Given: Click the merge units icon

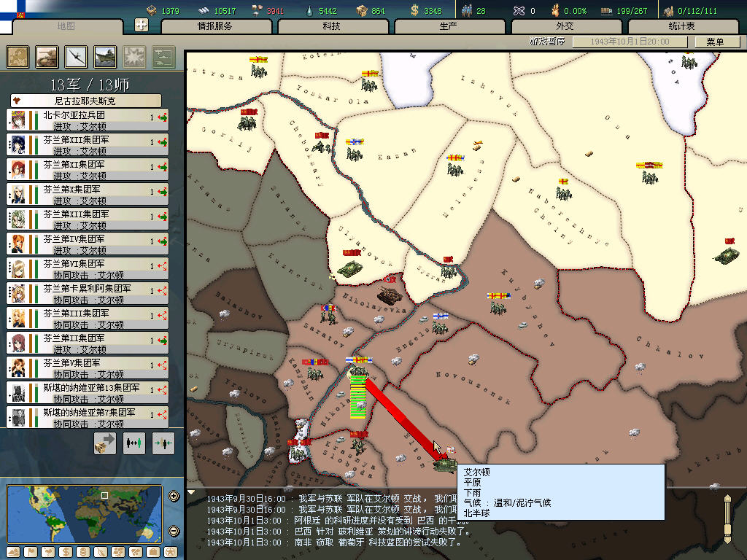Looking at the screenshot, I should point(163,443).
